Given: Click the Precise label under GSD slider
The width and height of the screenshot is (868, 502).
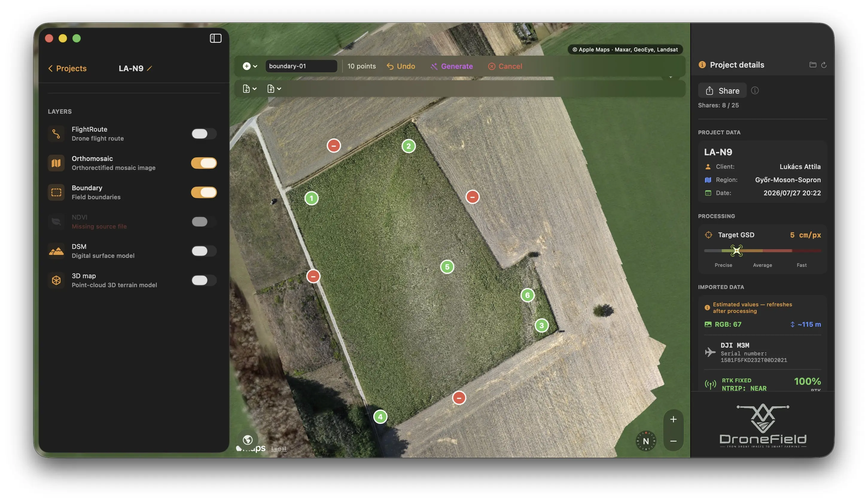Looking at the screenshot, I should click(x=723, y=265).
